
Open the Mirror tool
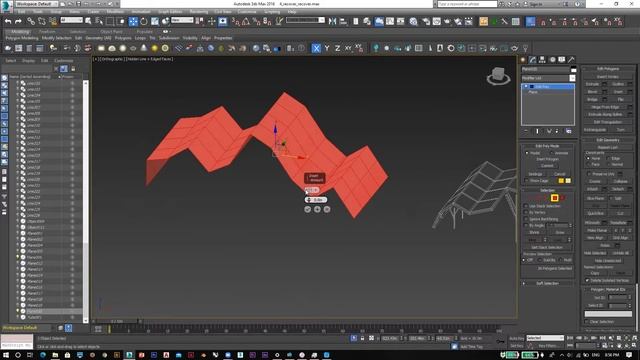coord(333,21)
